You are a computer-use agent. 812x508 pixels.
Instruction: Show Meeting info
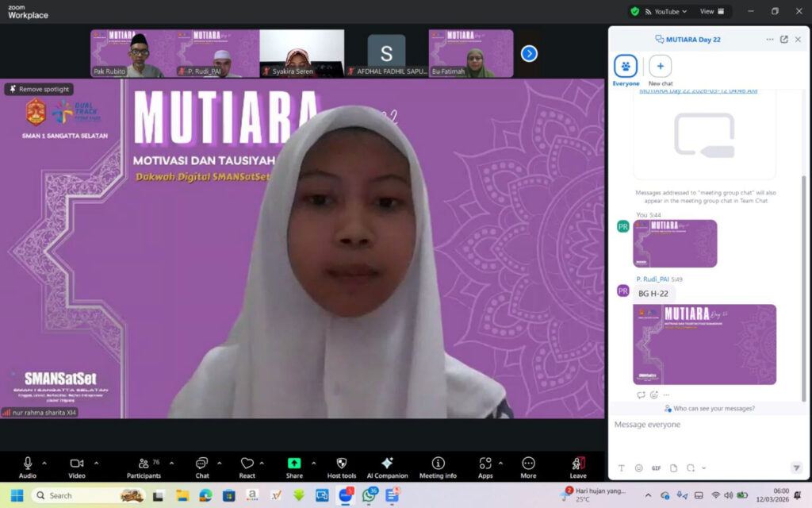tap(437, 464)
